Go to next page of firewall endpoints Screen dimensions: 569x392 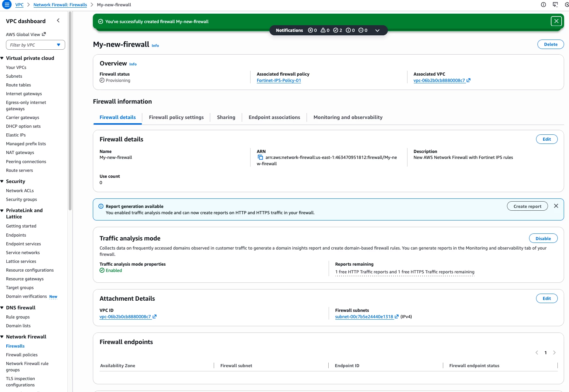pos(554,352)
